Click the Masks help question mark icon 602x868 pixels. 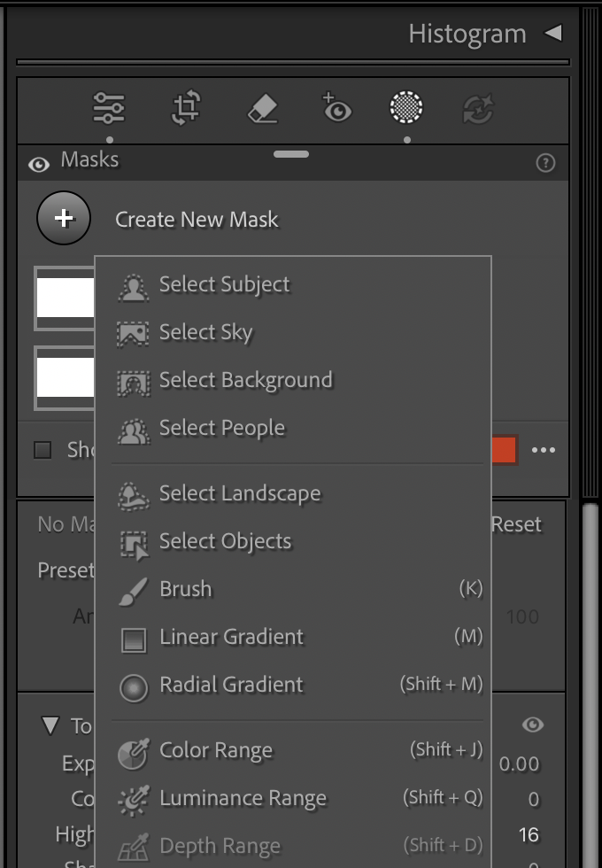coord(545,163)
